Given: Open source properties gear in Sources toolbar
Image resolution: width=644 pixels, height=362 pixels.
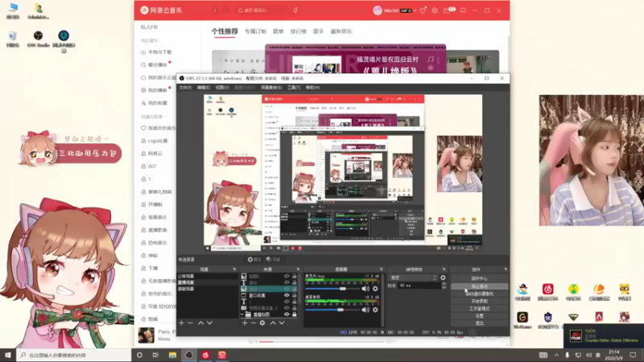Looking at the screenshot, I should click(262, 323).
